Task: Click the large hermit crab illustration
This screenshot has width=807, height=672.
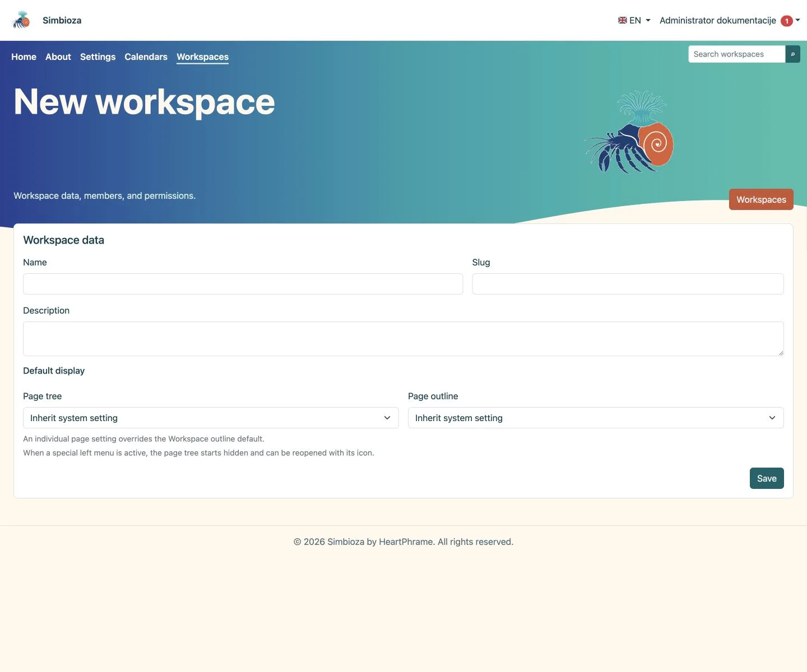Action: tap(629, 132)
